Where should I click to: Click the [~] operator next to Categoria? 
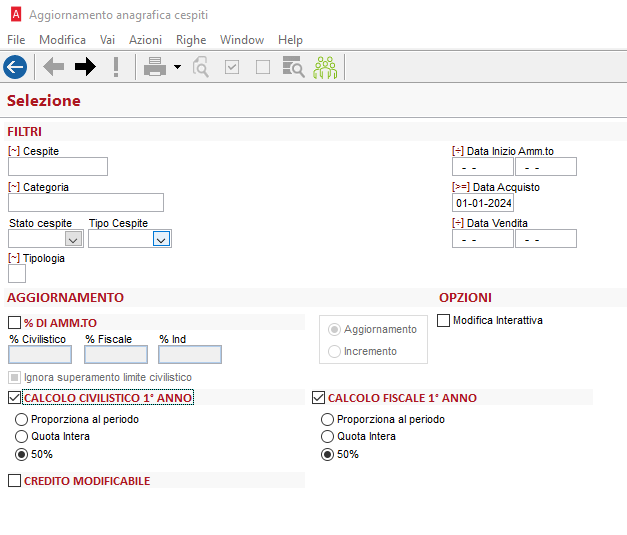[14, 187]
